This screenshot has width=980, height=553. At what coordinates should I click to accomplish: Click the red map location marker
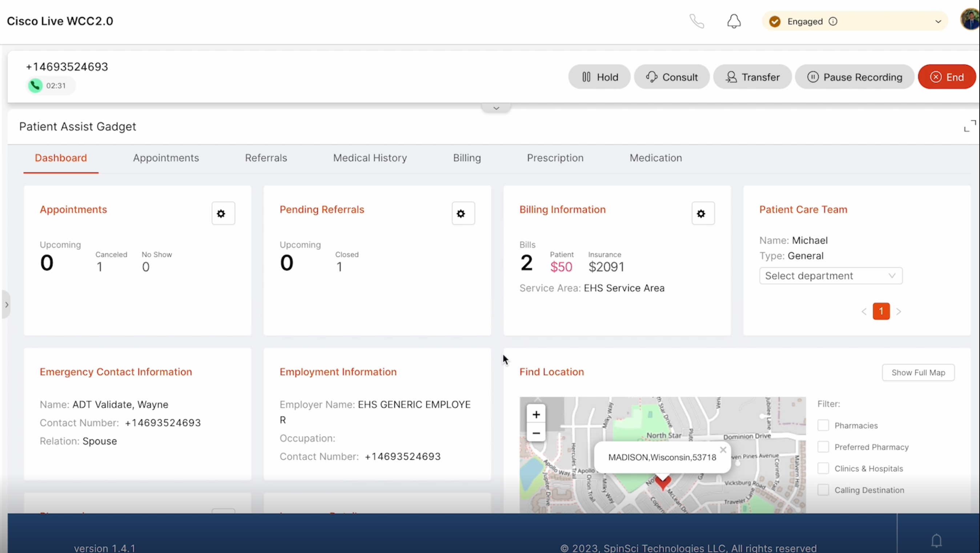[x=663, y=483]
